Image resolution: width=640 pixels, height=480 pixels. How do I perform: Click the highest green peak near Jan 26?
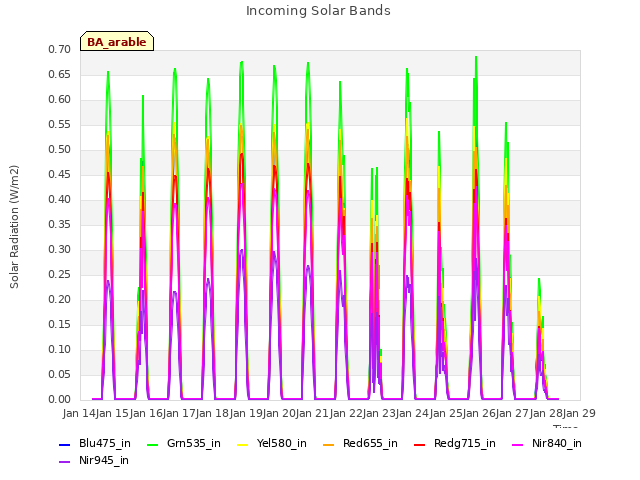[x=476, y=57]
